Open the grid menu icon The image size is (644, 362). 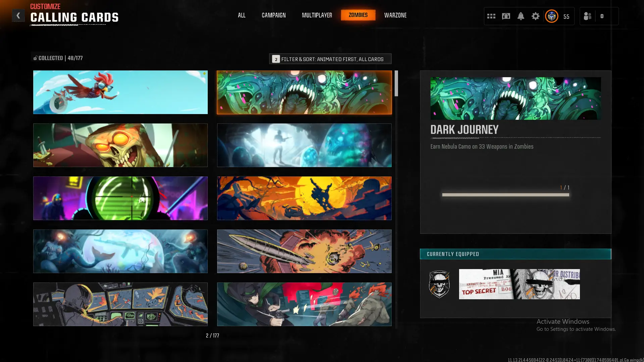point(491,16)
